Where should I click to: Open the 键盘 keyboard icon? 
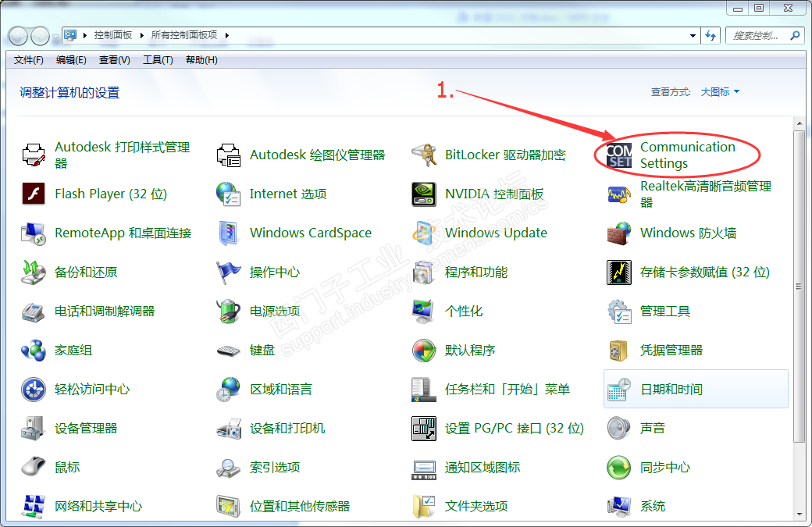coord(228,351)
